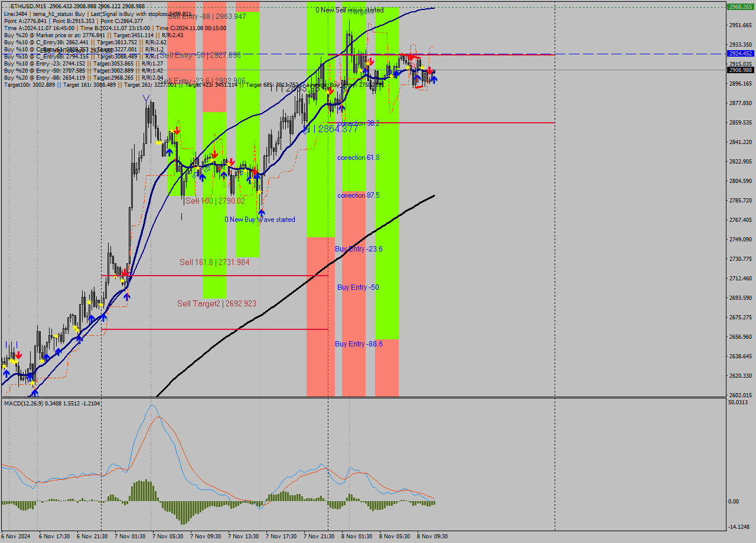Select the blue 2924.452 price tag
Screen dimensions: 756x543
coord(740,53)
